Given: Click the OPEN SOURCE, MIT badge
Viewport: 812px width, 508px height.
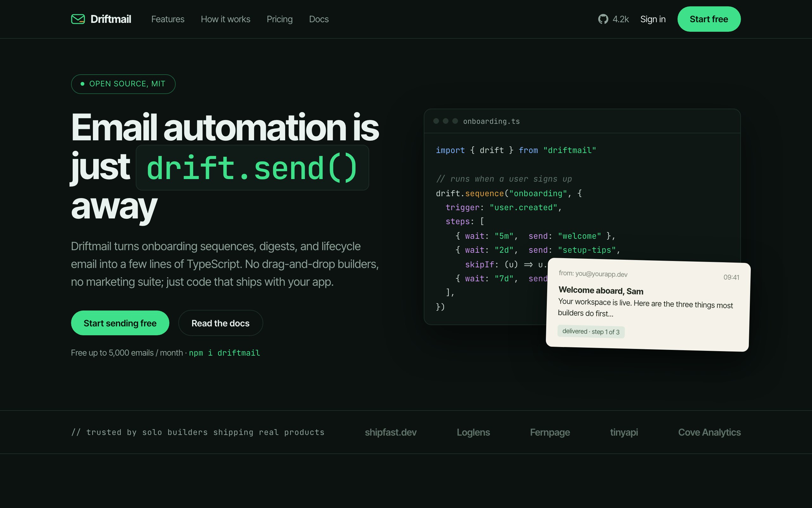Looking at the screenshot, I should coord(123,84).
